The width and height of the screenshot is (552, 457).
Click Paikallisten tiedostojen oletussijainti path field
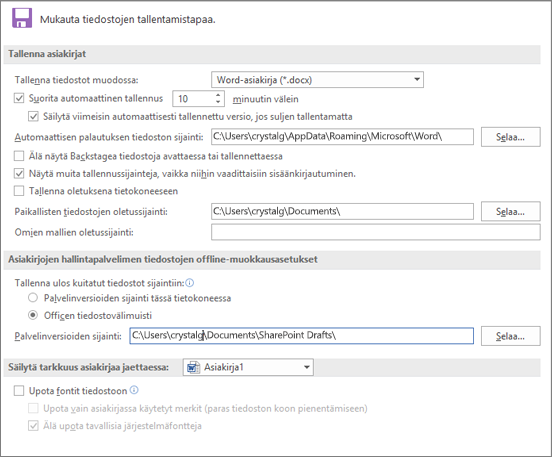click(x=342, y=211)
